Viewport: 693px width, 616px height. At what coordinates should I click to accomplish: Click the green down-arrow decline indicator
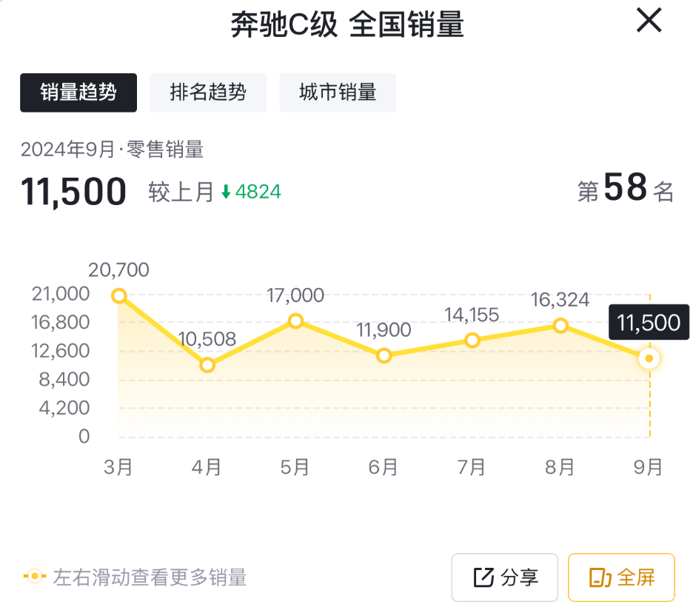(227, 192)
